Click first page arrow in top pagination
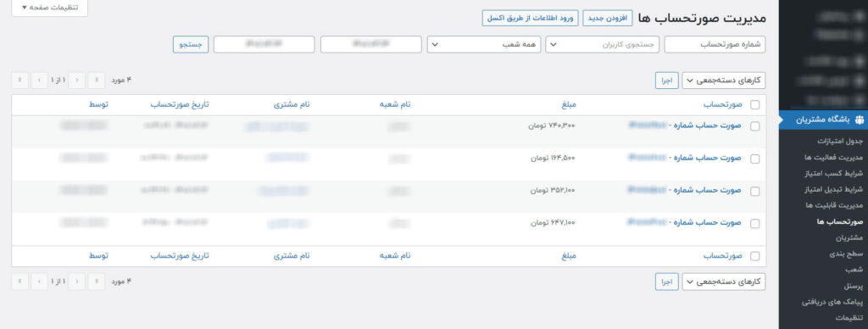The image size is (868, 329). point(97,81)
